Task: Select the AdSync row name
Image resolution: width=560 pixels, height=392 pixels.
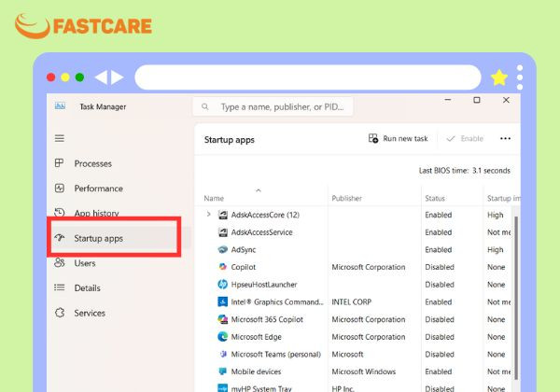Action: pyautogui.click(x=244, y=250)
